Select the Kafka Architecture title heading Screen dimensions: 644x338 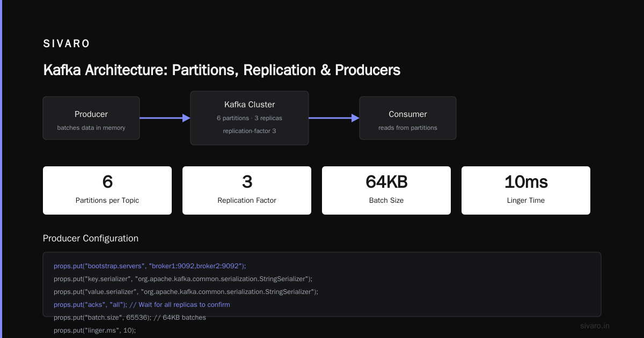(222, 70)
